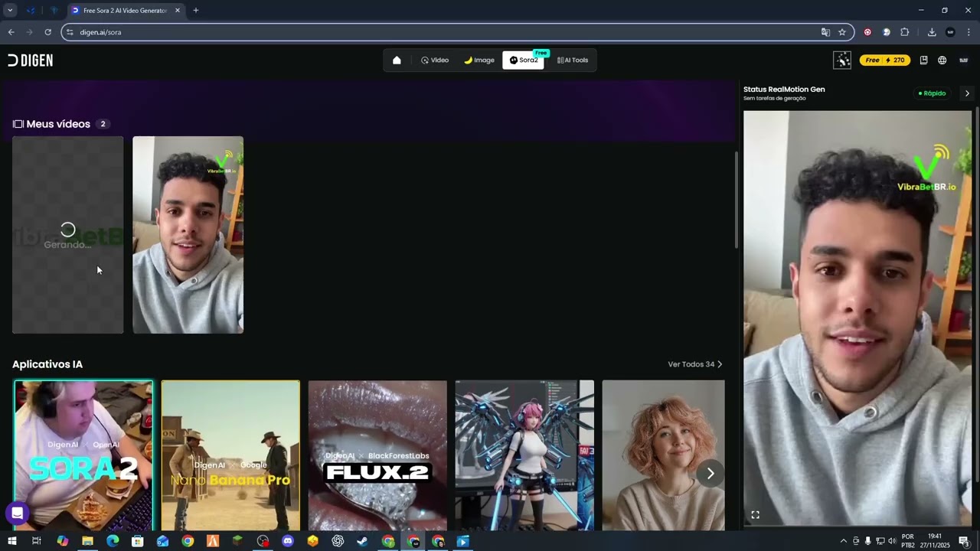Open the pink-haired anime robot app card
This screenshot has height=551, width=980.
pos(524,455)
